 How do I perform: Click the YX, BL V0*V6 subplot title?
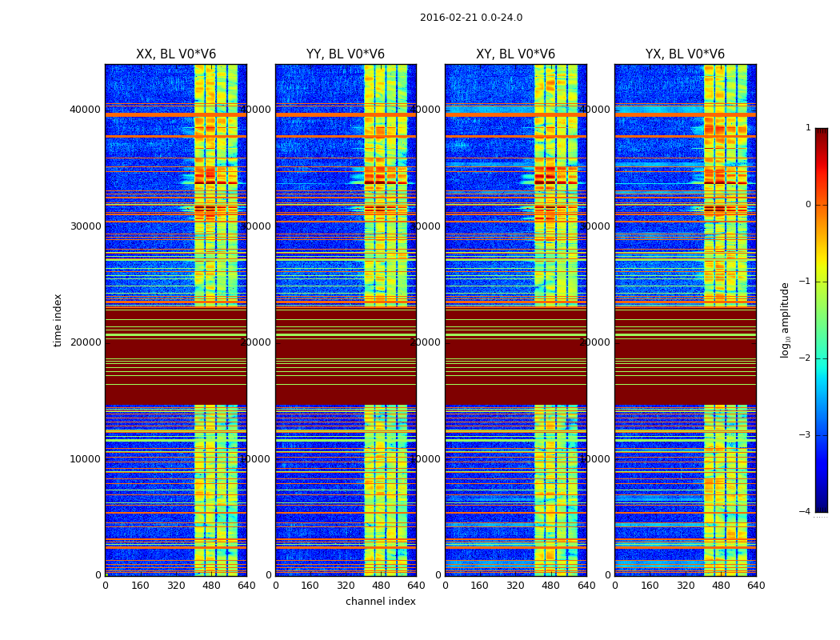click(685, 54)
